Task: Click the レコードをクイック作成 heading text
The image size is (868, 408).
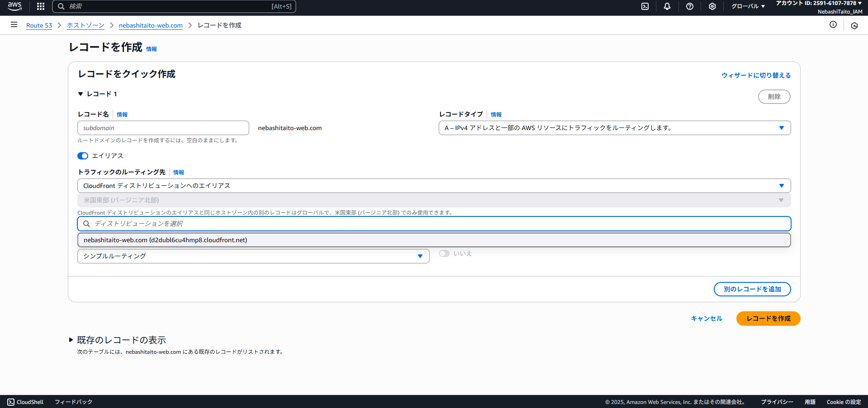Action: pos(127,74)
